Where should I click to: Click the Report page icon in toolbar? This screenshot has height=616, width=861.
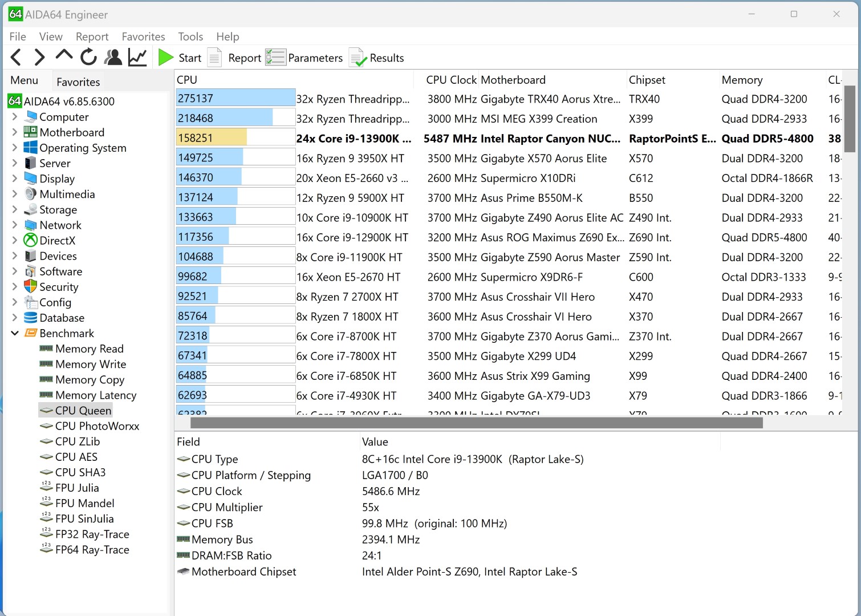215,58
